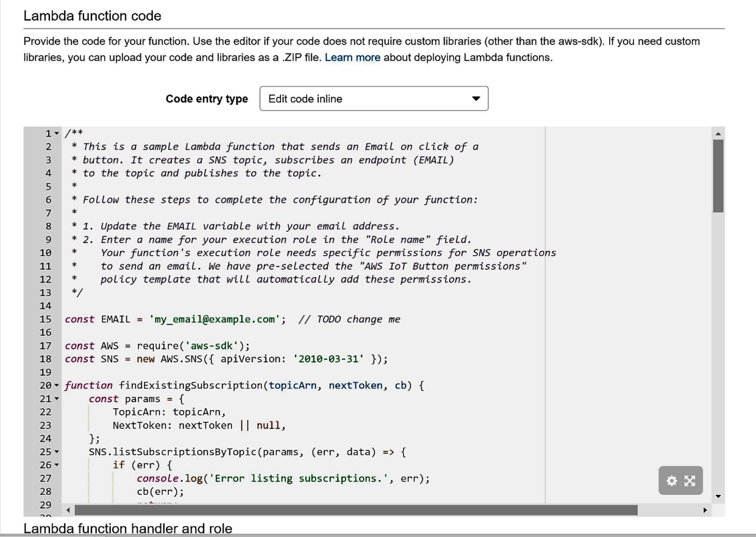This screenshot has height=537, width=756.
Task: Click comment line '1. Update the EMAIL variable'
Action: [241, 226]
